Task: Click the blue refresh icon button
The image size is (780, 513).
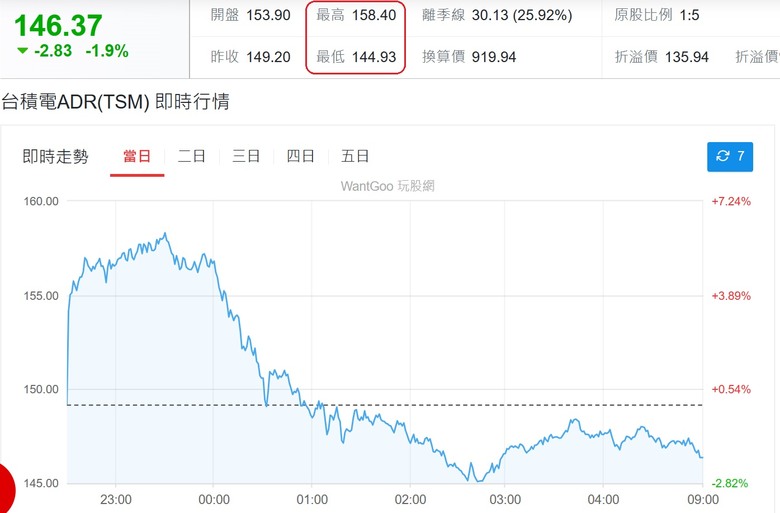Action: pyautogui.click(x=730, y=157)
